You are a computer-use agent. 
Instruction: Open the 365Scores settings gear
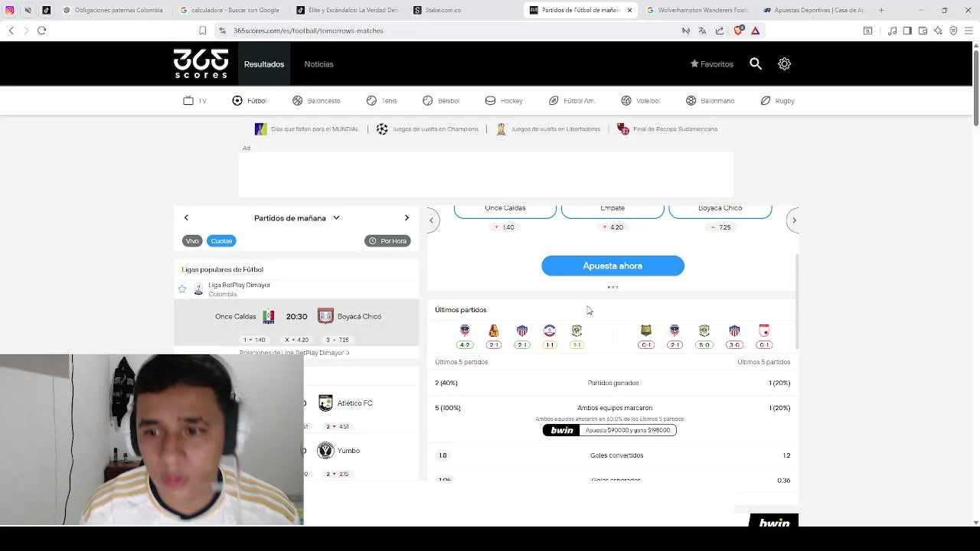tap(784, 64)
